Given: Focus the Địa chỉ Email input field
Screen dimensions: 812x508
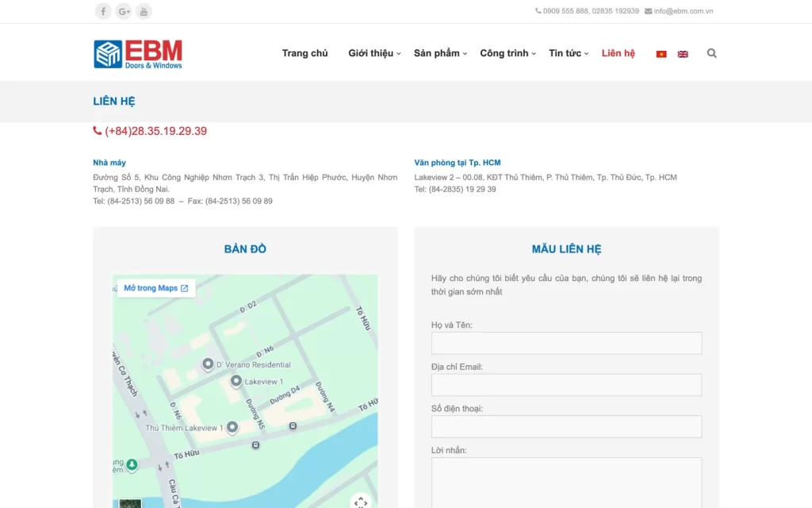Looking at the screenshot, I should pyautogui.click(x=566, y=385).
